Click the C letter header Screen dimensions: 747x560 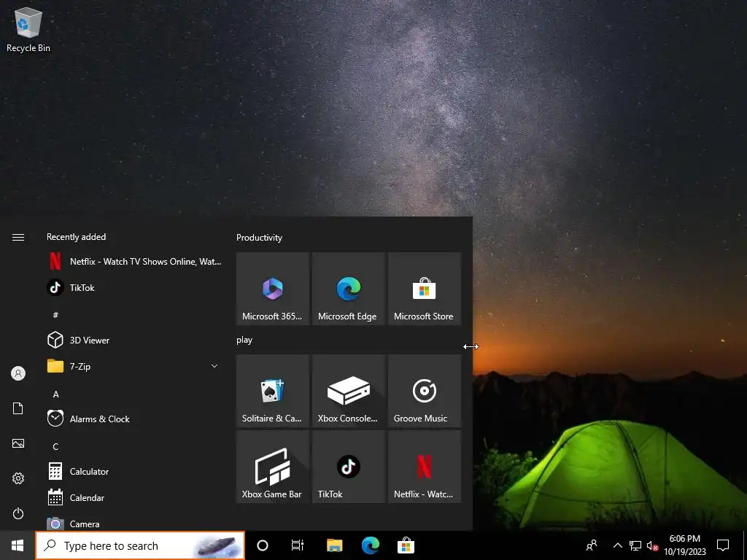[55, 447]
